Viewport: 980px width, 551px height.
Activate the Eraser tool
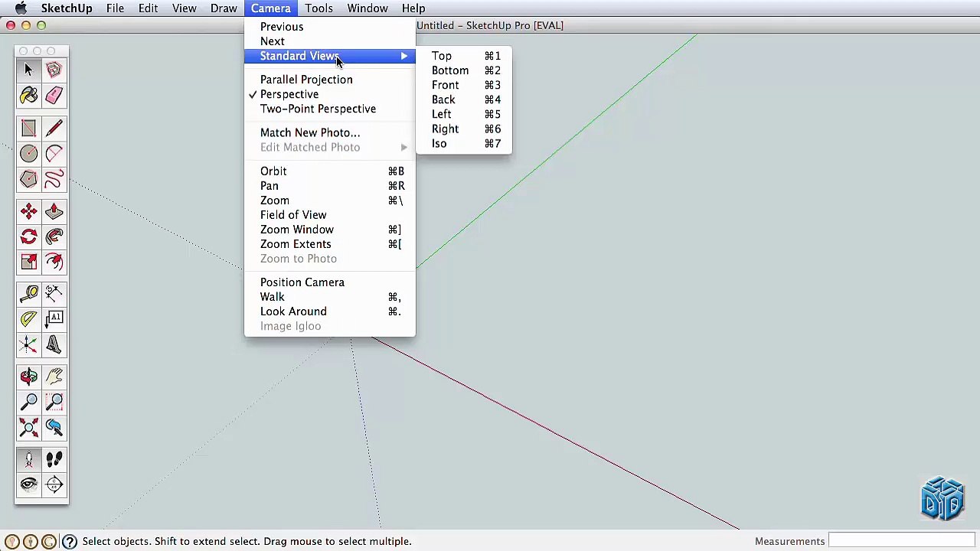(x=54, y=96)
